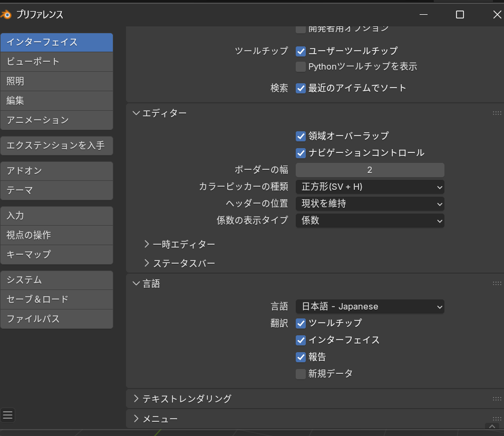Open the hamburger menu for saving preferences
The width and height of the screenshot is (504, 436).
point(7,415)
